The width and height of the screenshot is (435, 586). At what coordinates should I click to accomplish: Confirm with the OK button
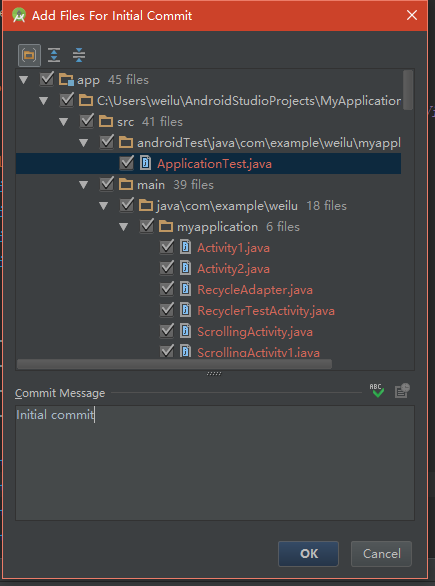(308, 553)
